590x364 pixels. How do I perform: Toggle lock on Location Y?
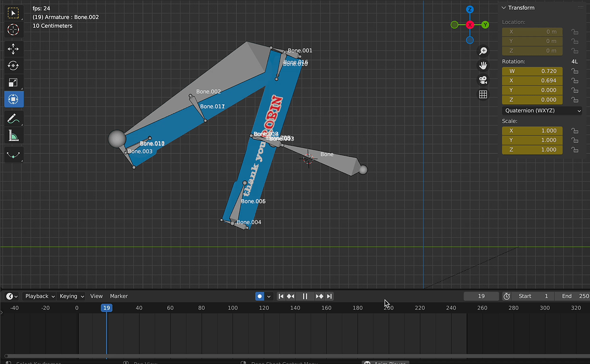pos(574,41)
